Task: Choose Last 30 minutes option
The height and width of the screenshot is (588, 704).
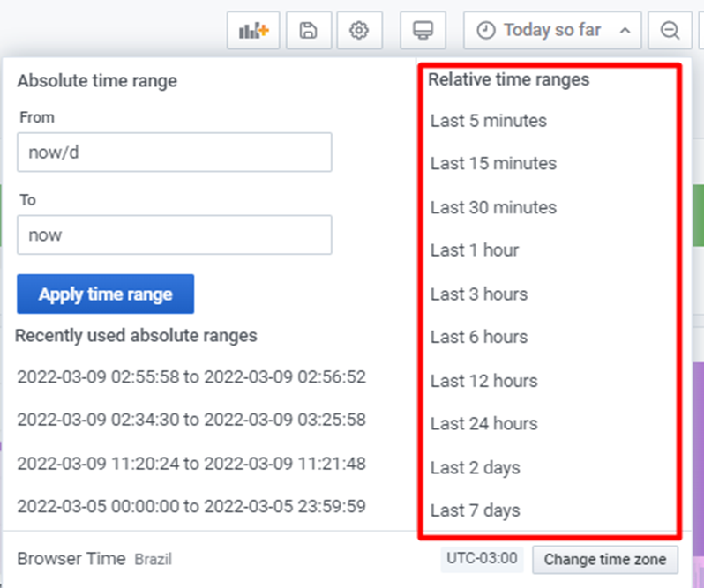Action: coord(493,207)
